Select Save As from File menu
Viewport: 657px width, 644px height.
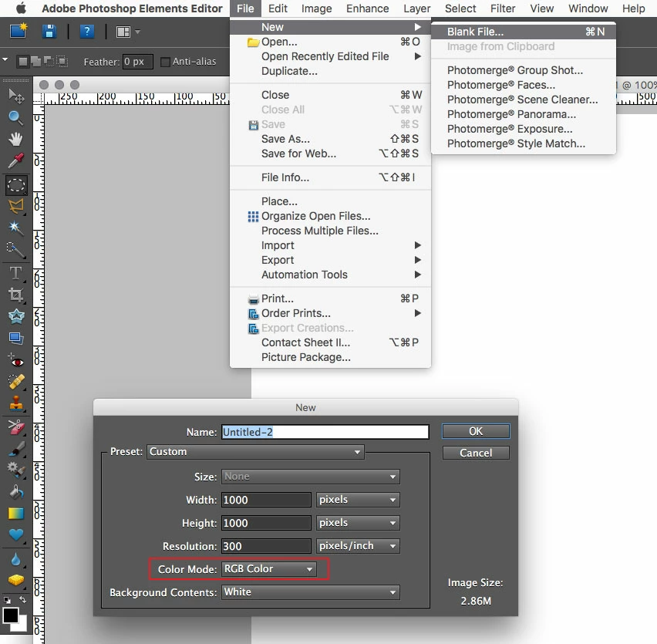pos(330,139)
